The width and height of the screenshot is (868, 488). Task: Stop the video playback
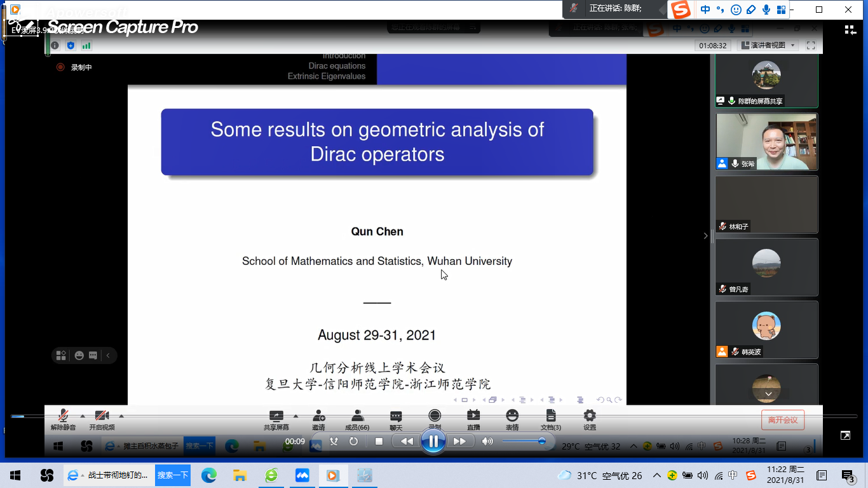[x=379, y=442]
